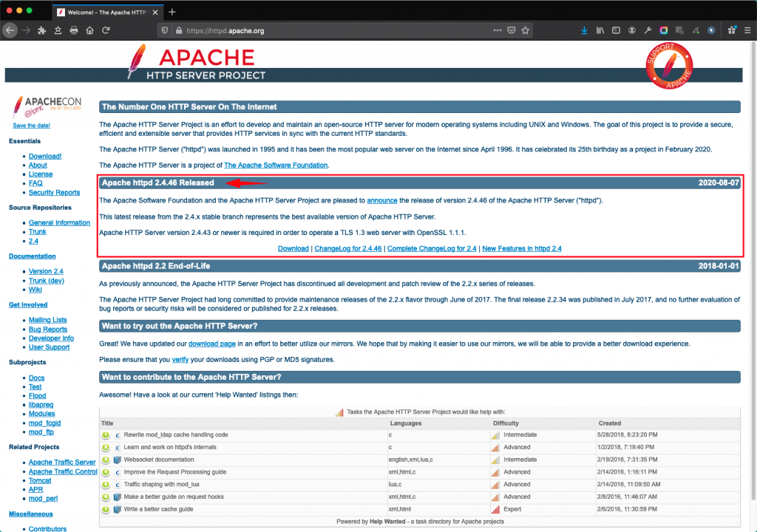Select 'Traffic shaping with mod_lua' task
This screenshot has width=757, height=532.
pos(161,484)
